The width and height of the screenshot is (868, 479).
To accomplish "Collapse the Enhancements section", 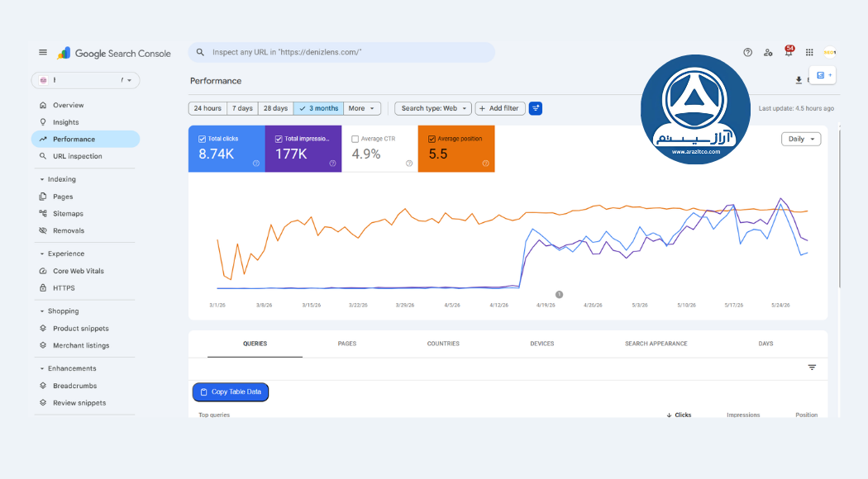I will 68,368.
